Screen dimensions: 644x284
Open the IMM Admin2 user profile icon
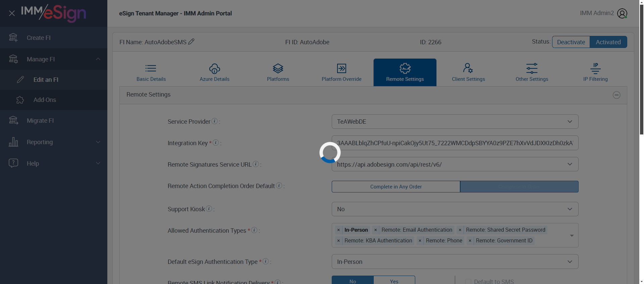622,13
